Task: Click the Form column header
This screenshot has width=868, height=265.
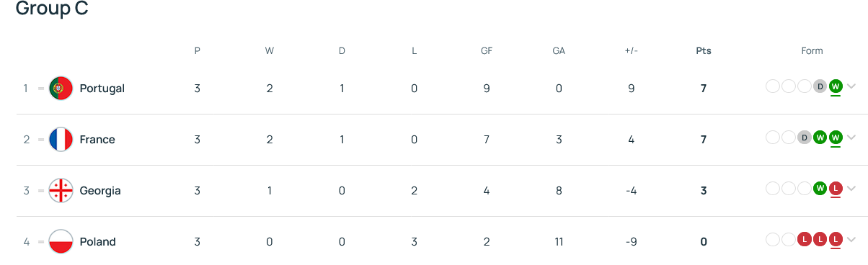Action: (x=812, y=51)
